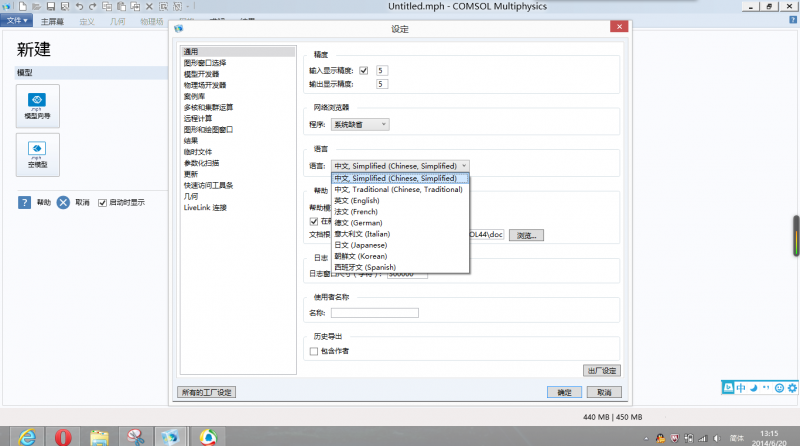Toggle the checkbox under the 帮助 section
Viewport: 800px width, 446px height.
(x=314, y=221)
